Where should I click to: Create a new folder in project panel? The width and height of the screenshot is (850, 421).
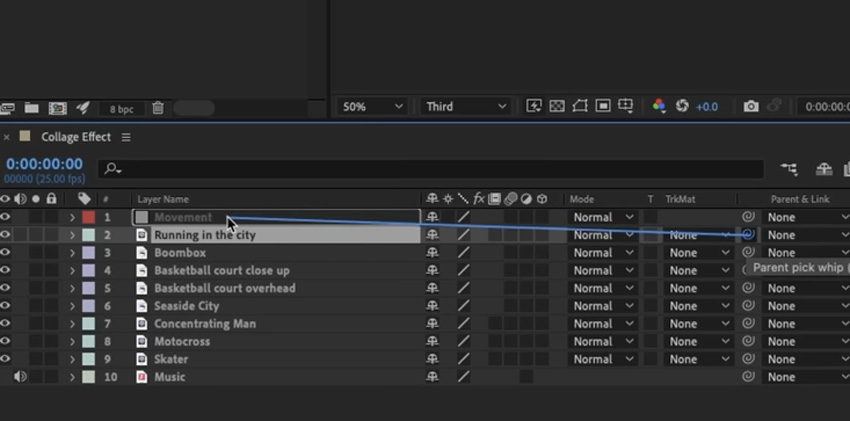coord(31,108)
